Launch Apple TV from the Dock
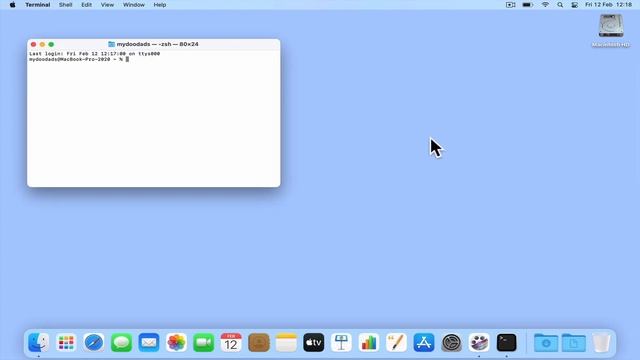The height and width of the screenshot is (360, 640). click(314, 342)
